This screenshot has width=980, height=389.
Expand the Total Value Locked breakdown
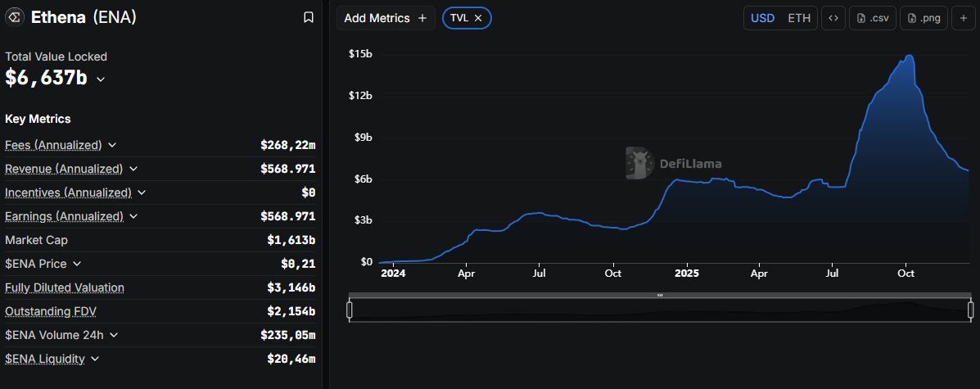point(101,79)
